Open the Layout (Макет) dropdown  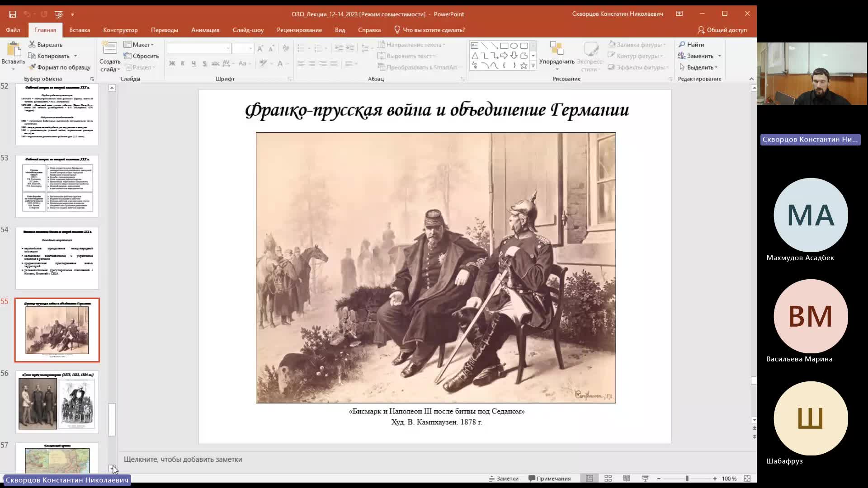pyautogui.click(x=139, y=45)
